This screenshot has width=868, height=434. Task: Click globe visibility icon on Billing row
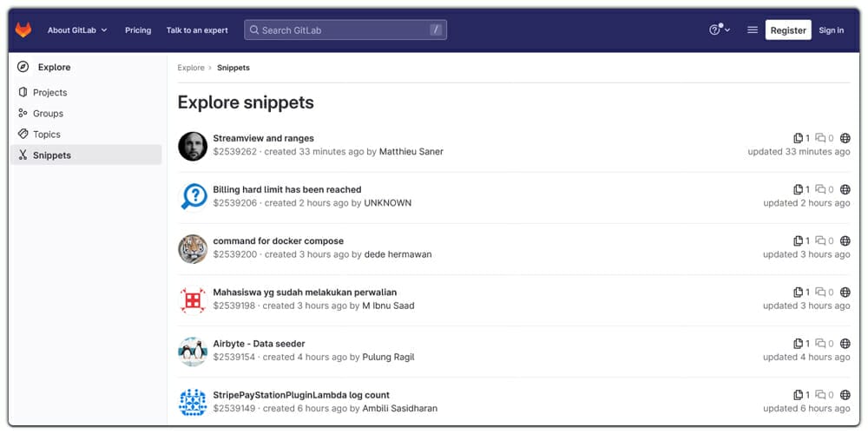845,190
